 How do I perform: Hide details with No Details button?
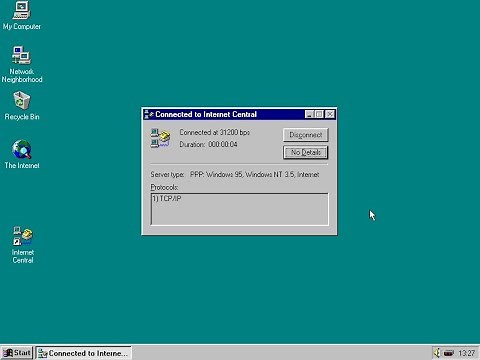pos(306,152)
